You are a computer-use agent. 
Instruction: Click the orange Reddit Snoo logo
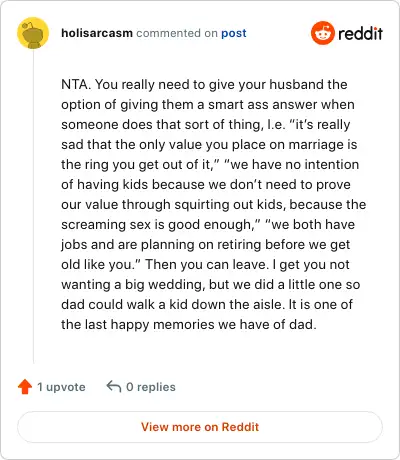tap(322, 33)
